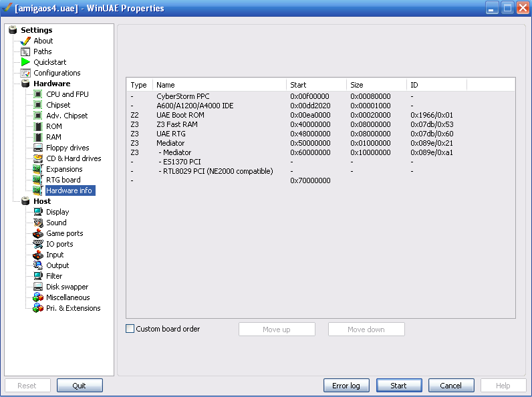532x397 pixels.
Task: Click the Floppy drives icon
Action: pyautogui.click(x=38, y=148)
